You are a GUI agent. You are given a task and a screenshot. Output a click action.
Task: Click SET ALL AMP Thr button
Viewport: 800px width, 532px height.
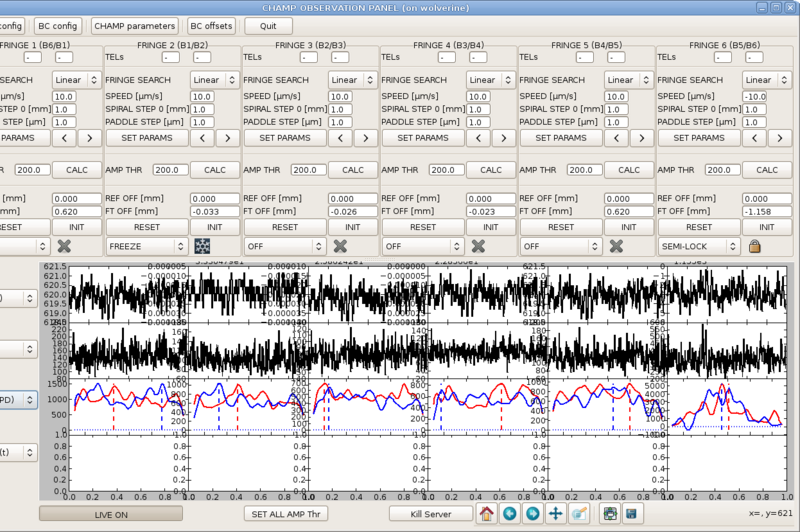[286, 514]
